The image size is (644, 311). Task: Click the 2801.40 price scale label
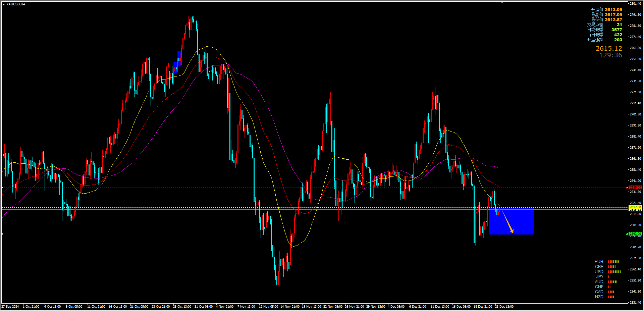pos(636,4)
